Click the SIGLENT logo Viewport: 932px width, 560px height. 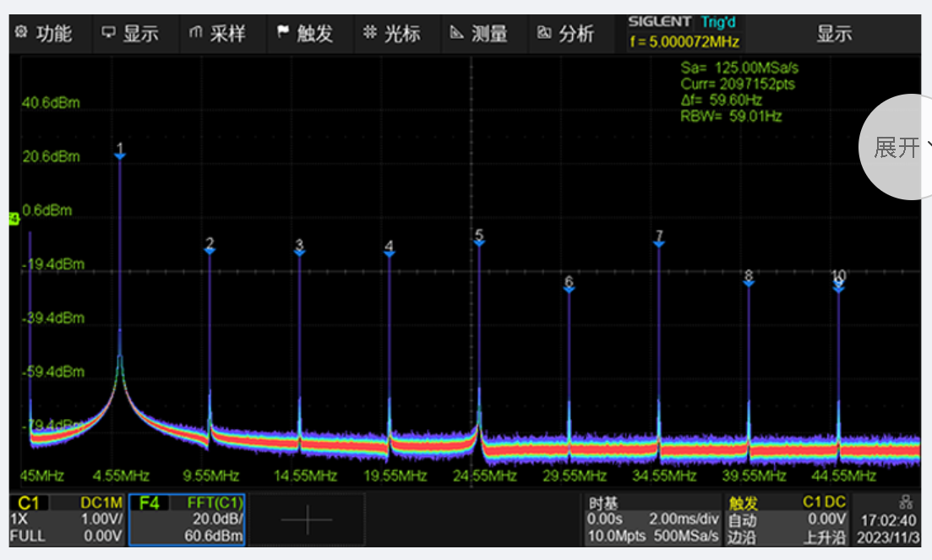point(660,22)
